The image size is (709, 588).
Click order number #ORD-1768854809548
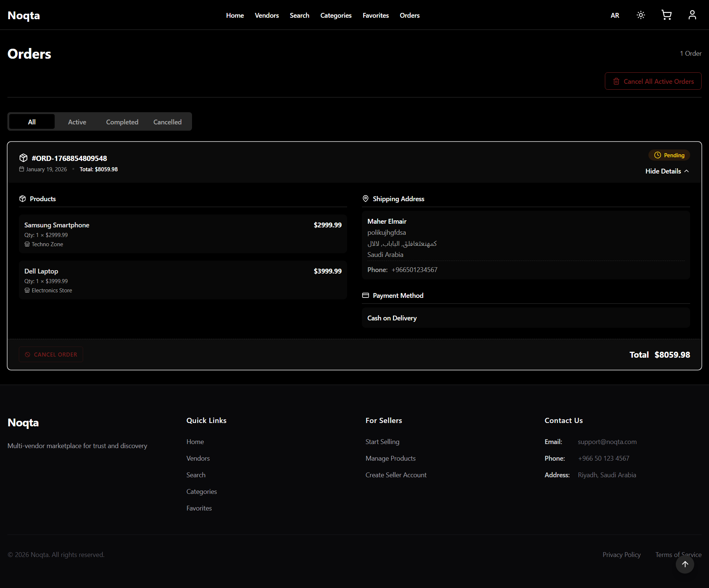(x=69, y=158)
